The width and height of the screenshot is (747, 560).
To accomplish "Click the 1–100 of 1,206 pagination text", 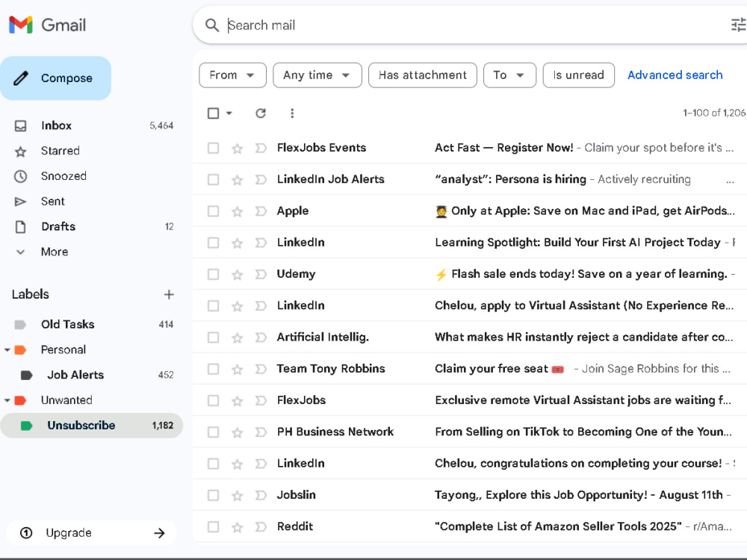I will pos(714,113).
